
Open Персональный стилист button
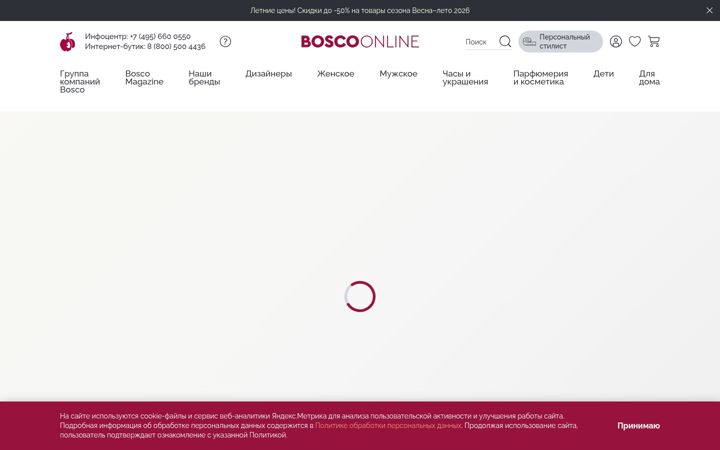coord(560,41)
